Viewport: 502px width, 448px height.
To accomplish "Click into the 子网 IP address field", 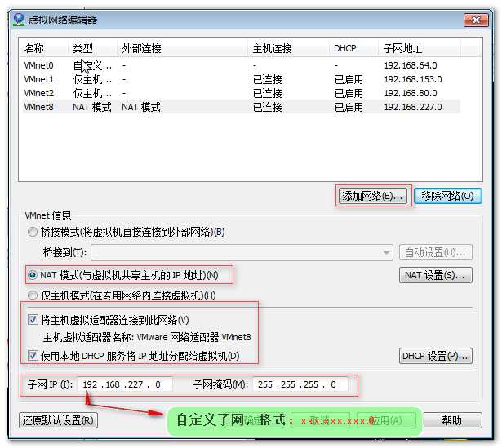I will tap(125, 384).
